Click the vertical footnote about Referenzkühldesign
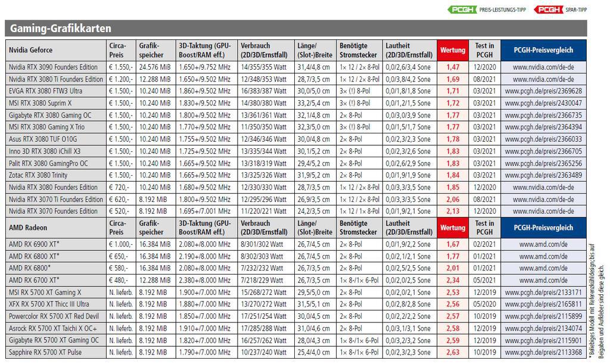Image resolution: width=610 pixels, height=364 pixels. (x=597, y=301)
